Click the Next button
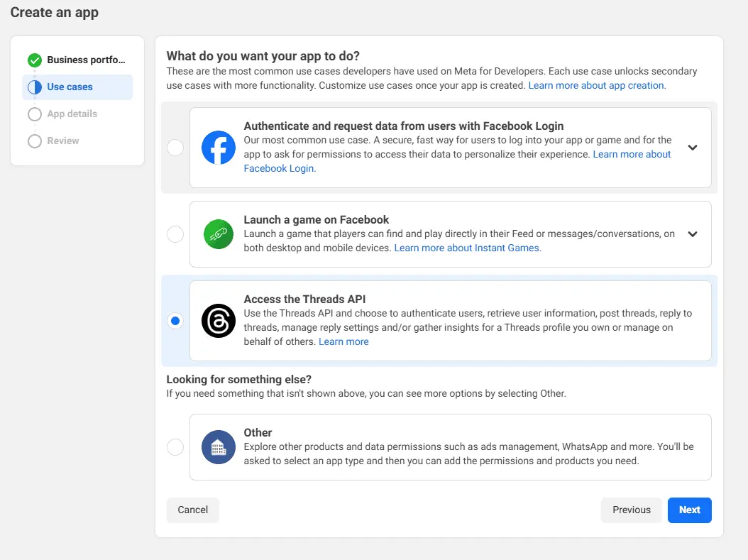Viewport: 748px width, 560px height. [x=689, y=510]
